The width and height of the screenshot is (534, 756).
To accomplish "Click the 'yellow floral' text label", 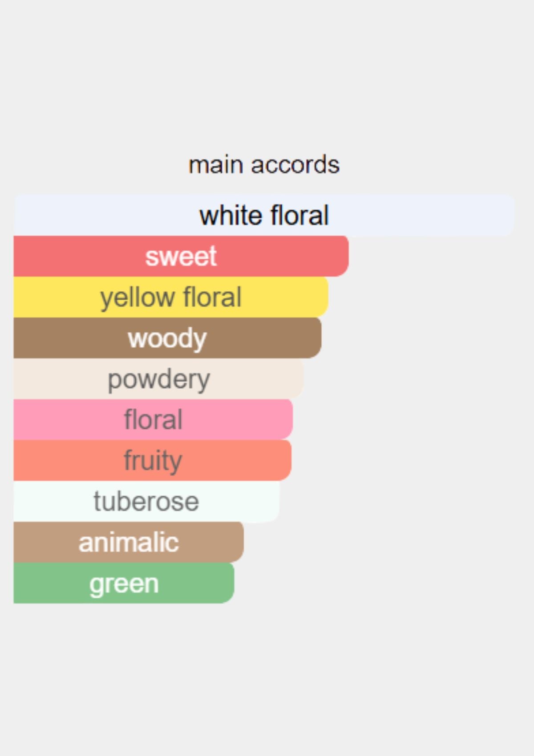I will tap(171, 298).
